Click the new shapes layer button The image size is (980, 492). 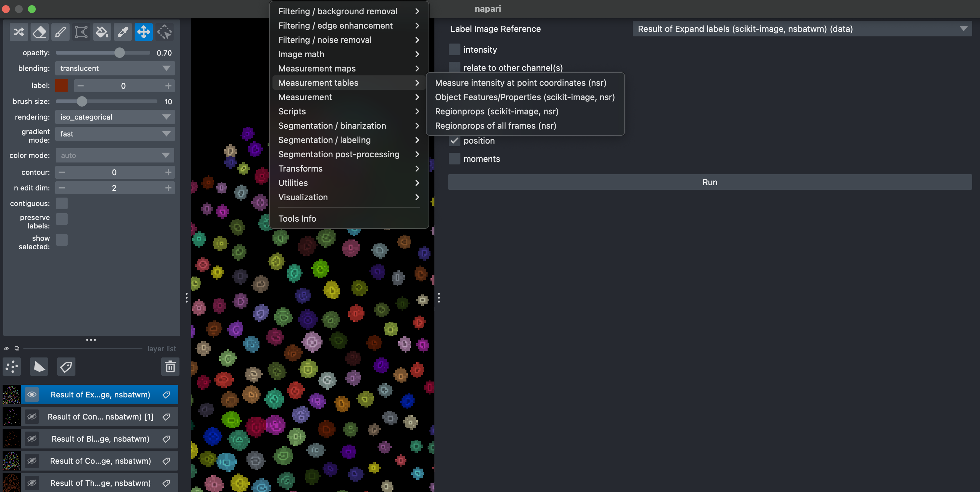click(x=39, y=367)
